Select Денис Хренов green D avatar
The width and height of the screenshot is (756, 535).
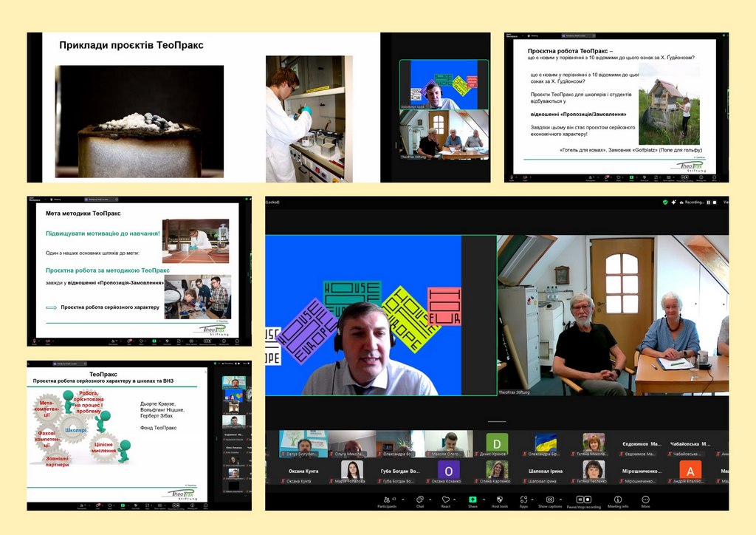click(x=497, y=444)
